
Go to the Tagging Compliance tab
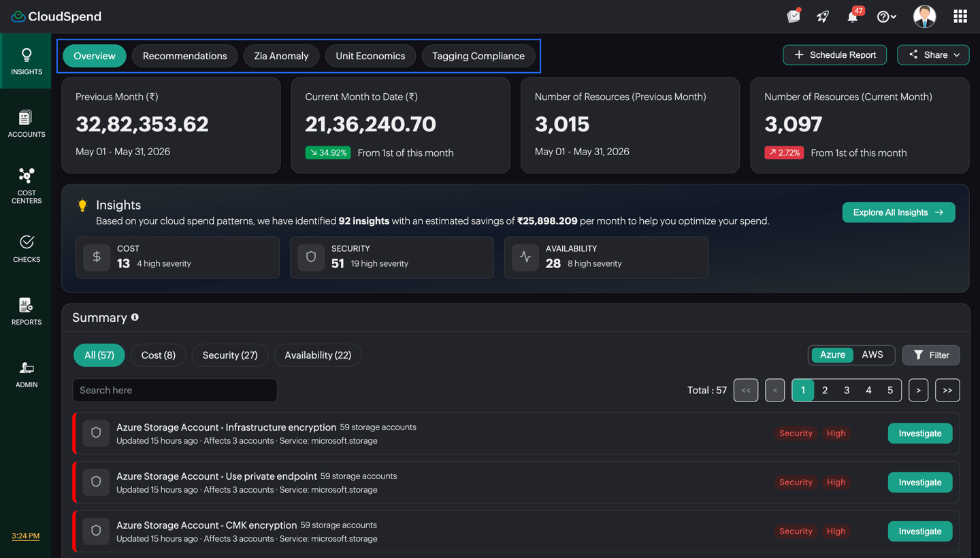point(478,56)
